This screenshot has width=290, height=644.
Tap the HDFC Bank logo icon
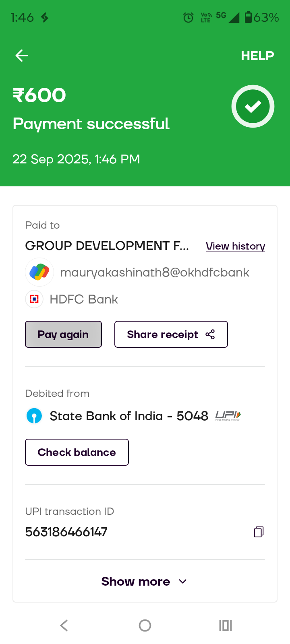[x=34, y=299]
